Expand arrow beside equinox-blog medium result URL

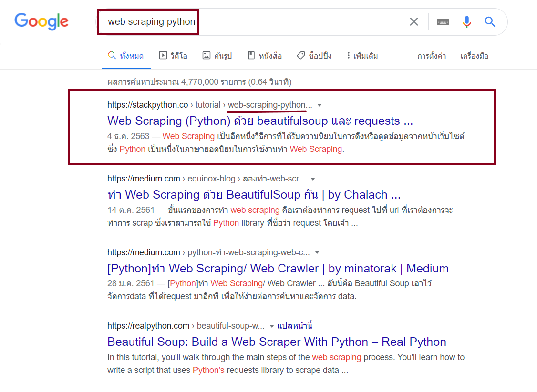[x=313, y=179]
